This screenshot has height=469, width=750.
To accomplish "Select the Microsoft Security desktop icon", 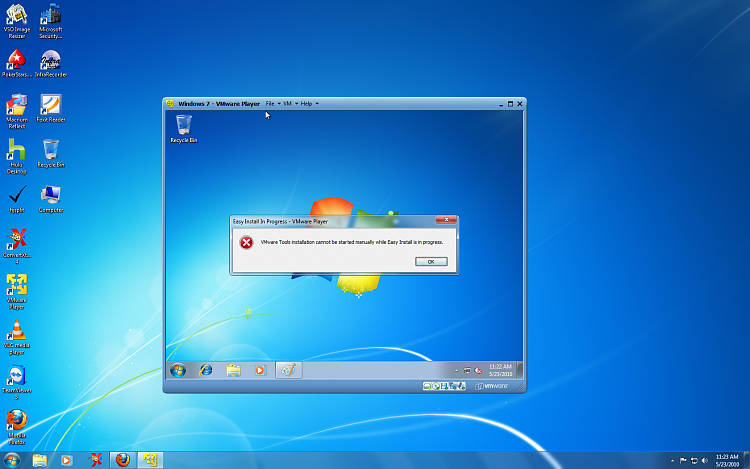I will pos(51,21).
